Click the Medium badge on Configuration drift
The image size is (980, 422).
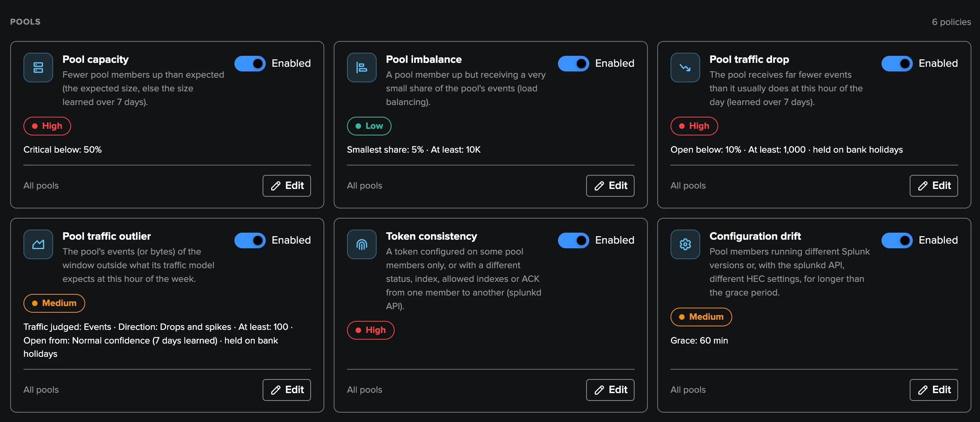pyautogui.click(x=701, y=317)
